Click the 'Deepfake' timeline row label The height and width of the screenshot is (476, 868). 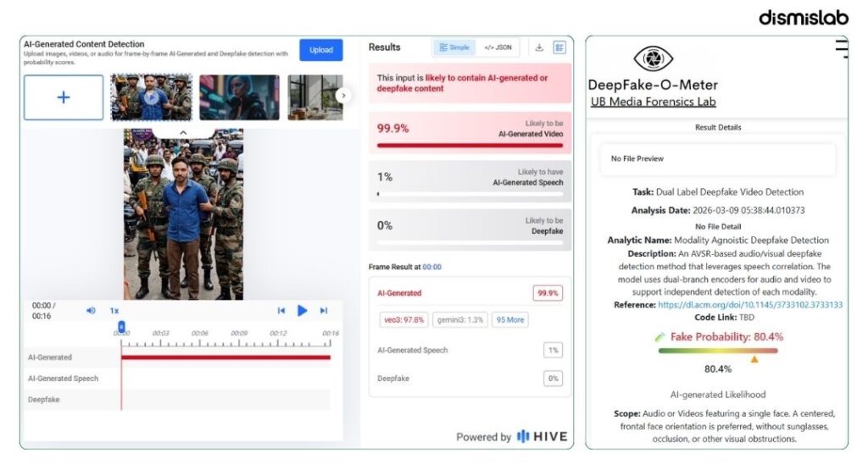pyautogui.click(x=44, y=400)
